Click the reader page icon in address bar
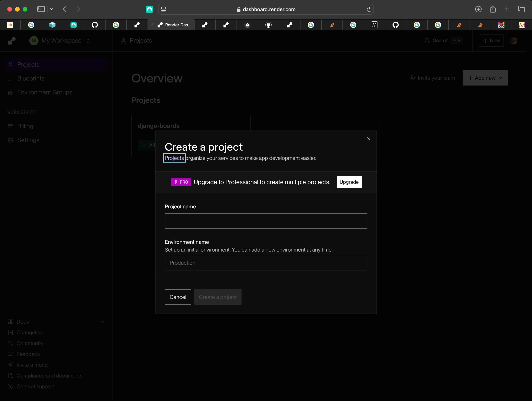This screenshot has width=532, height=401. click(x=164, y=9)
